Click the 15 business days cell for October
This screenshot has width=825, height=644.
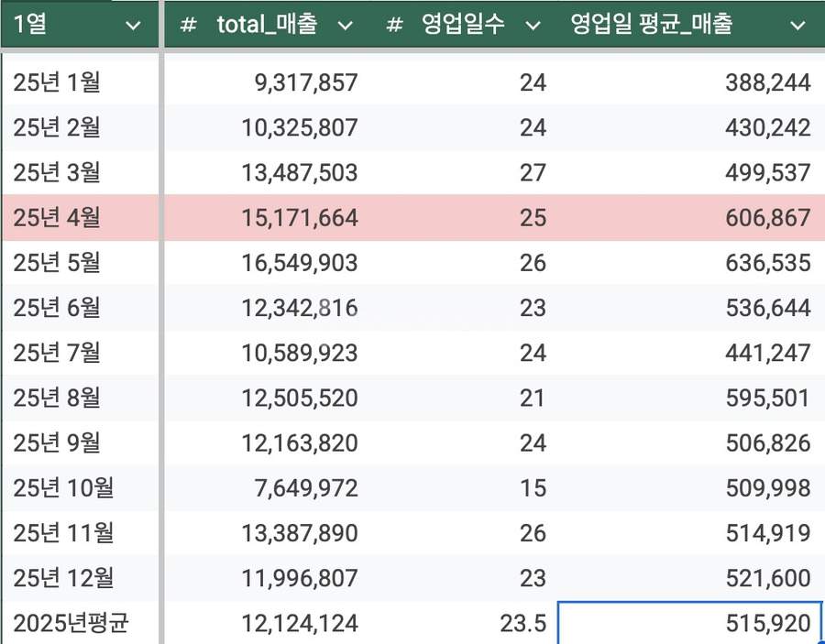click(532, 488)
